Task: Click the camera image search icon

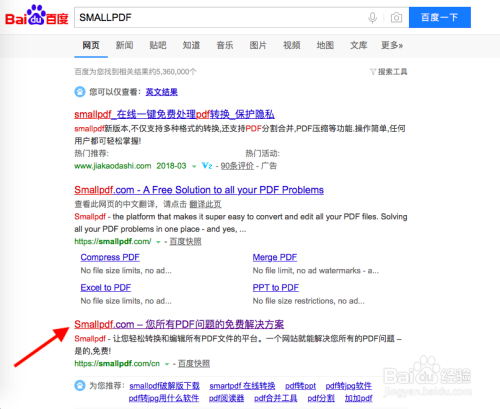Action: coord(396,17)
